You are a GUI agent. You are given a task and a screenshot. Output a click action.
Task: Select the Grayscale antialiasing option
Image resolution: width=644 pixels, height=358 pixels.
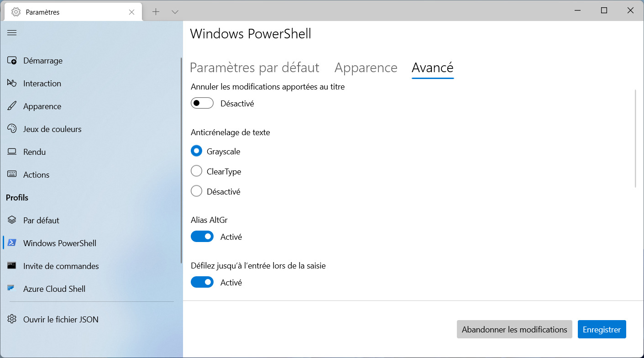click(196, 151)
